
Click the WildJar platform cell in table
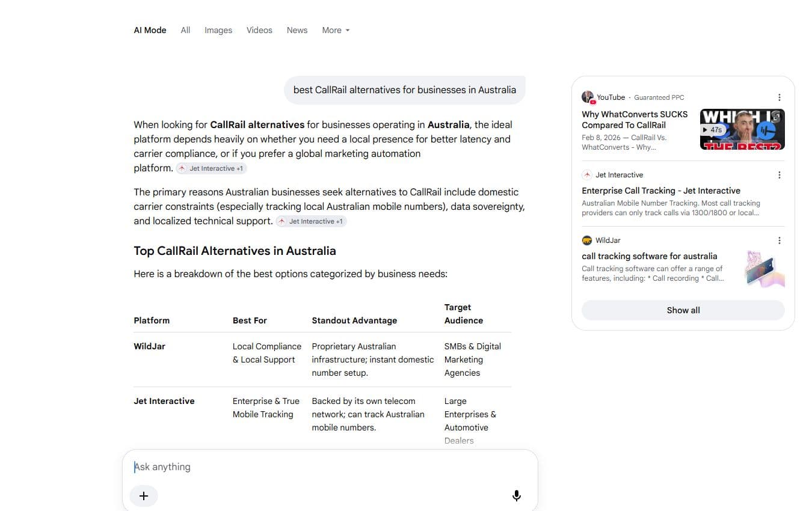(x=150, y=346)
